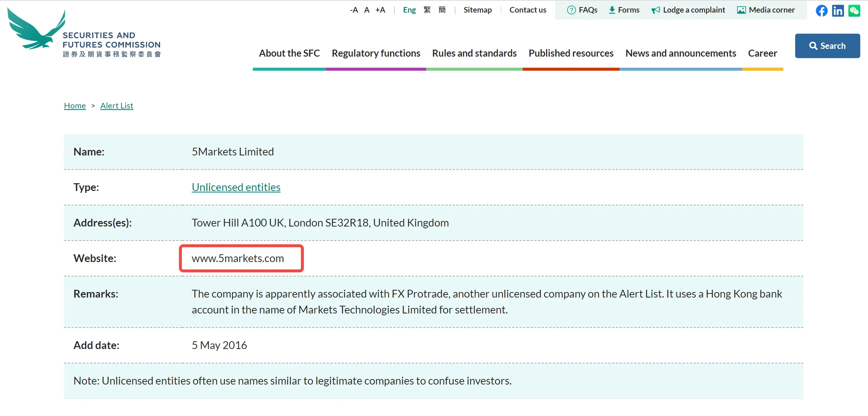Open the SFC WeChat icon
The width and height of the screenshot is (868, 416).
(854, 10)
